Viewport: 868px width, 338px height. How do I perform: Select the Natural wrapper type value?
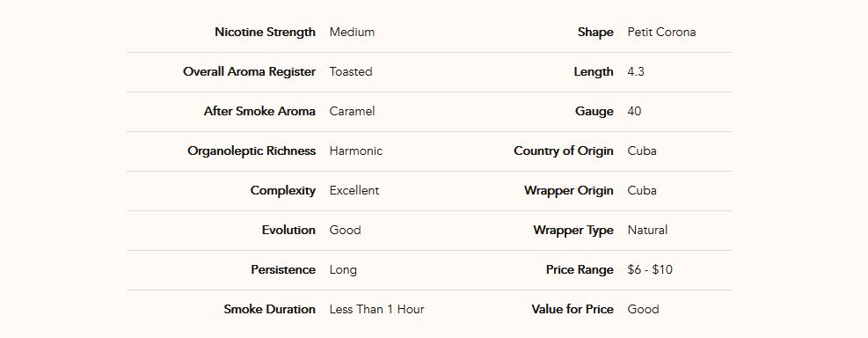pyautogui.click(x=647, y=230)
